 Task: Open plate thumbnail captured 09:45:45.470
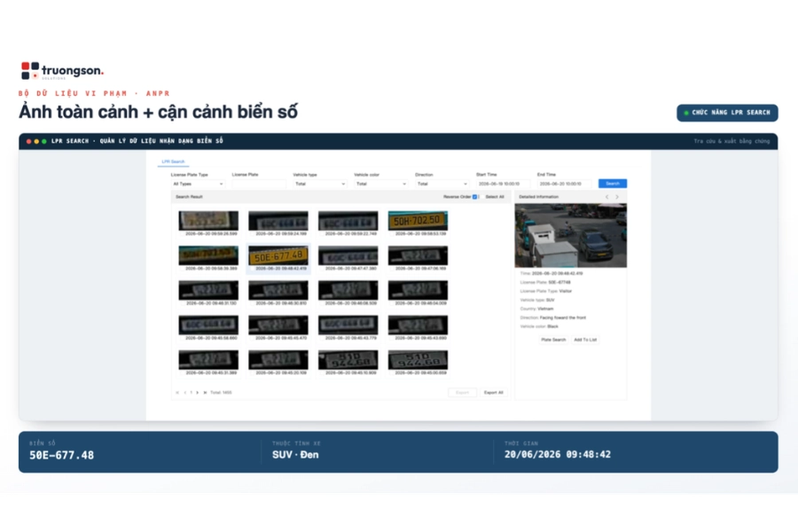click(278, 325)
